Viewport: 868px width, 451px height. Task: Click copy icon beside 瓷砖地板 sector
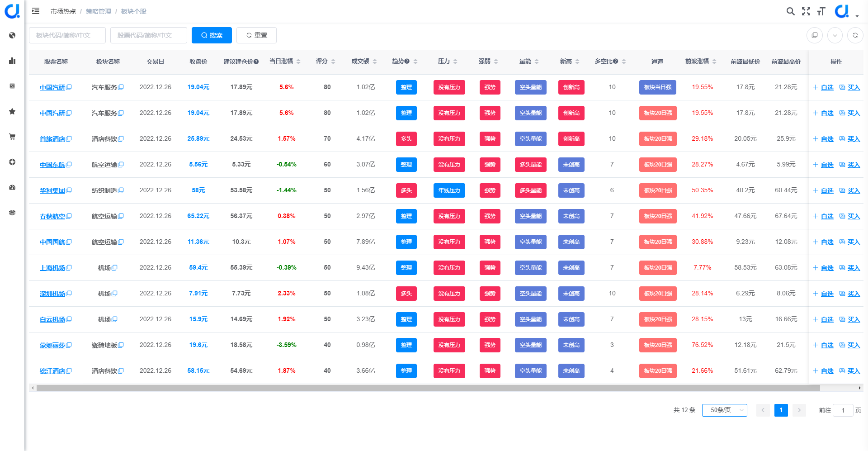tap(121, 345)
